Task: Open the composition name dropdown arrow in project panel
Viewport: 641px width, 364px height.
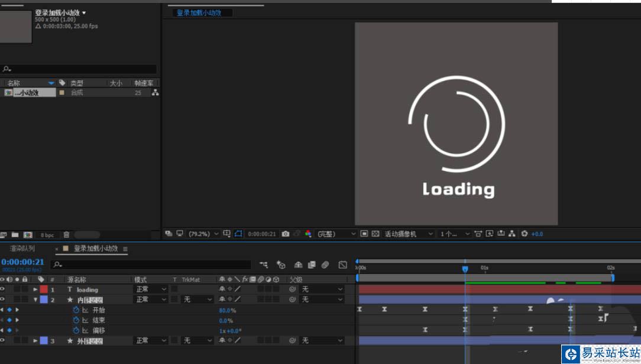Action: click(x=84, y=13)
